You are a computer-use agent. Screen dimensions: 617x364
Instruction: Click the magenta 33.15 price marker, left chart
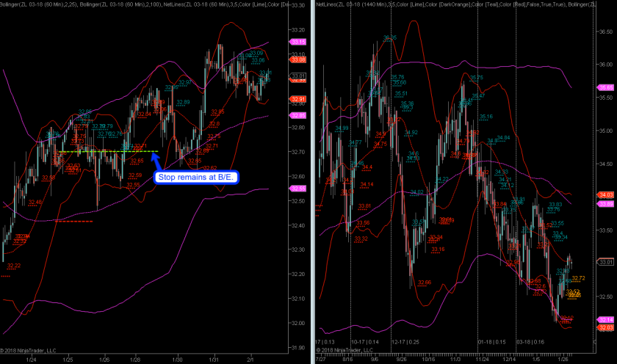298,42
